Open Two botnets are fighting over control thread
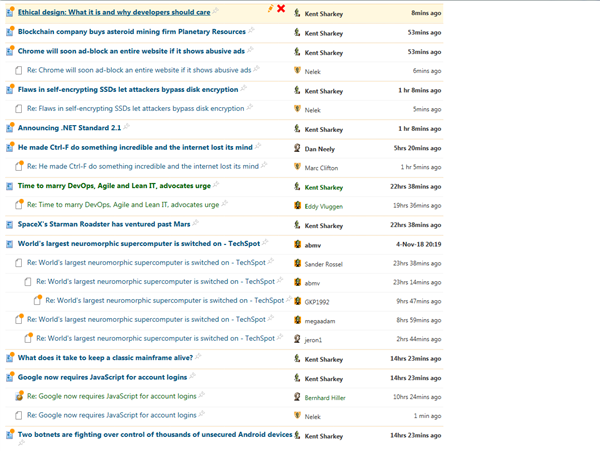Viewport: 600px width, 451px height. 155,435
